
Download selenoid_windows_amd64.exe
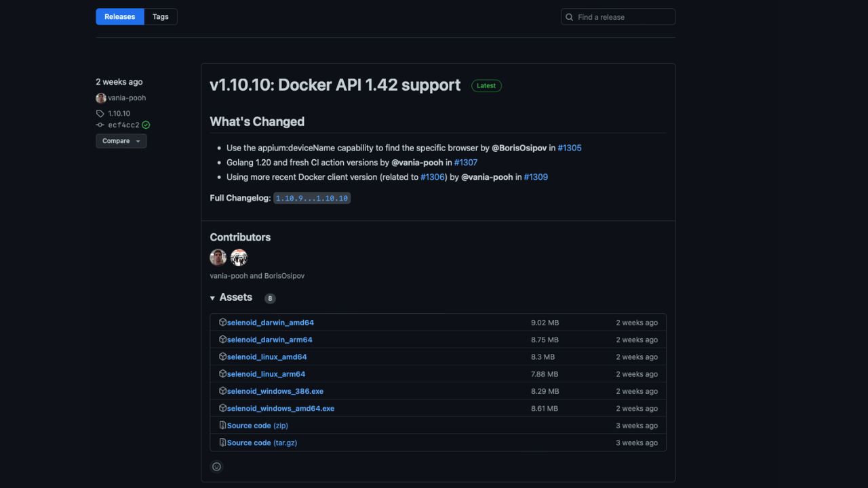pos(281,409)
